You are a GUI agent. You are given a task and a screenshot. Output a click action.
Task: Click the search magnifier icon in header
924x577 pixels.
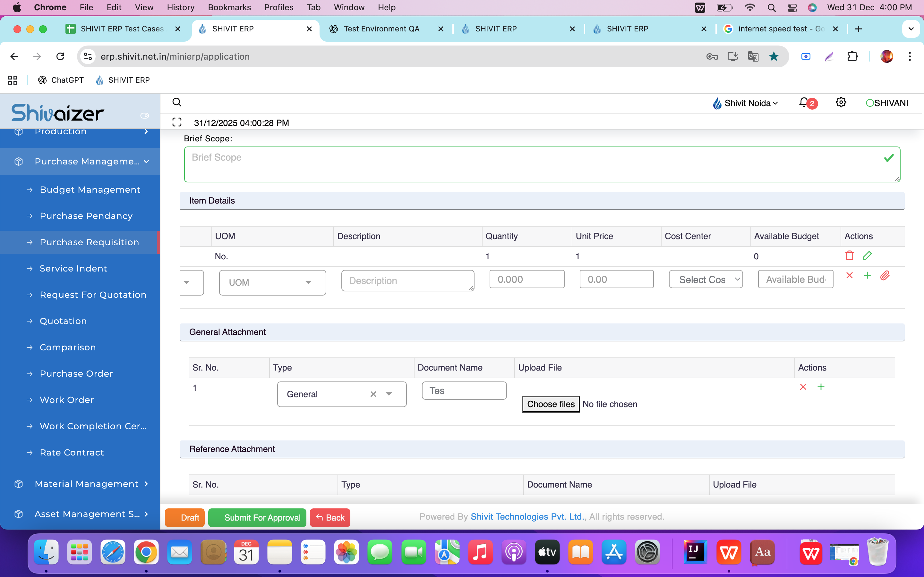coord(177,102)
